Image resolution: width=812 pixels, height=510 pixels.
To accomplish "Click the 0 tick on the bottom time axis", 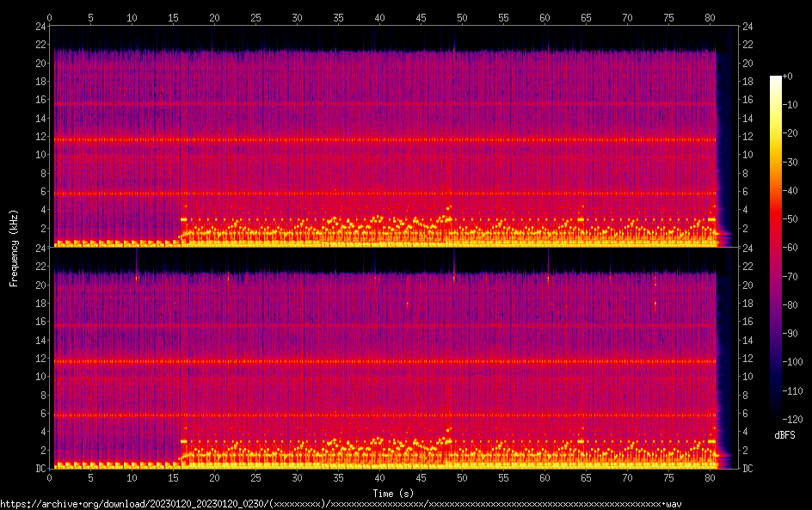I will point(50,476).
